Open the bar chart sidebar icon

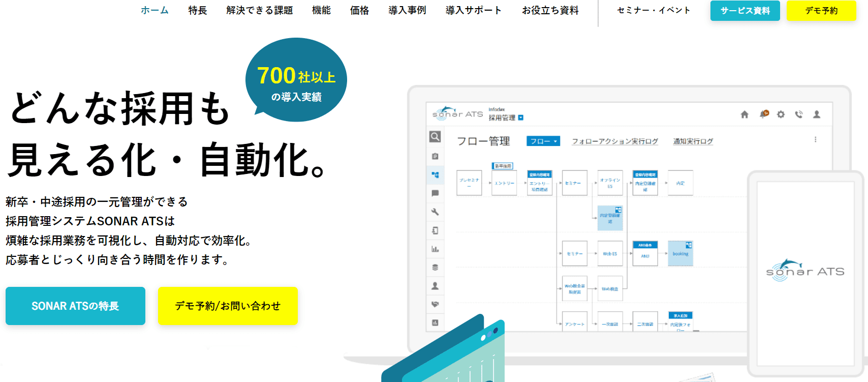pos(435,249)
